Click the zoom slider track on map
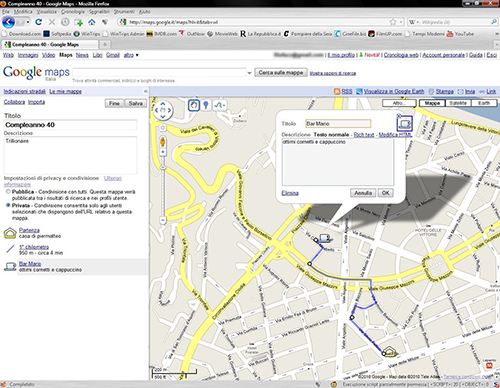Screen dimensions: 500x388 click(x=163, y=187)
